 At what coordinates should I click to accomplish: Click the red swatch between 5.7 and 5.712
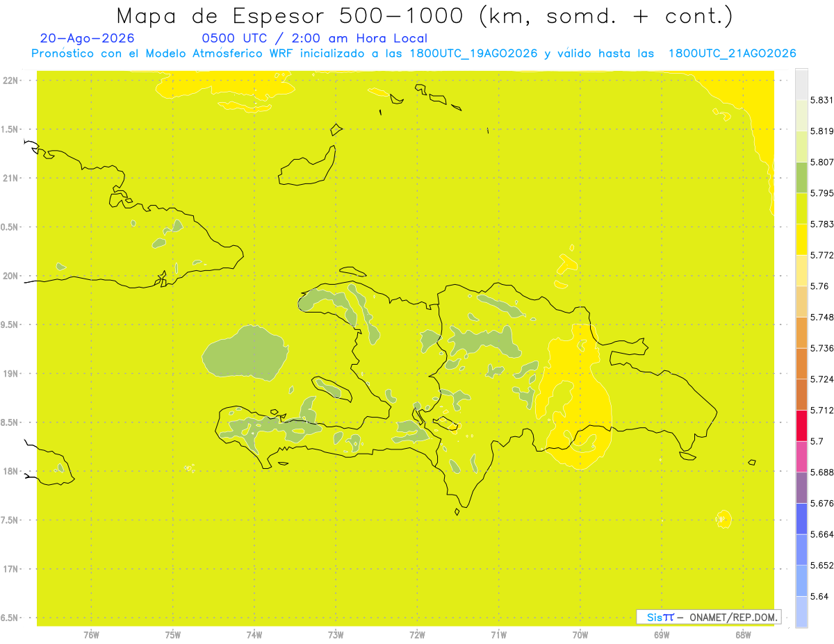pyautogui.click(x=801, y=426)
